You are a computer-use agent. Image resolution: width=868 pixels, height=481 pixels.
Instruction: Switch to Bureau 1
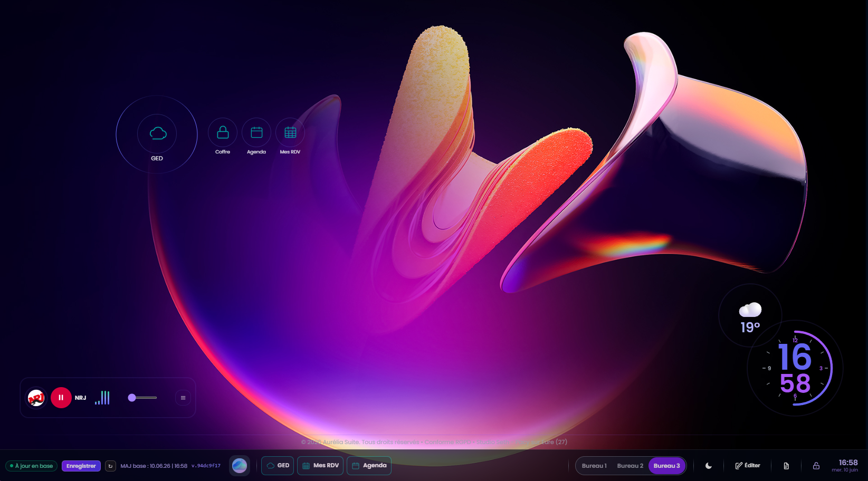[594, 466]
